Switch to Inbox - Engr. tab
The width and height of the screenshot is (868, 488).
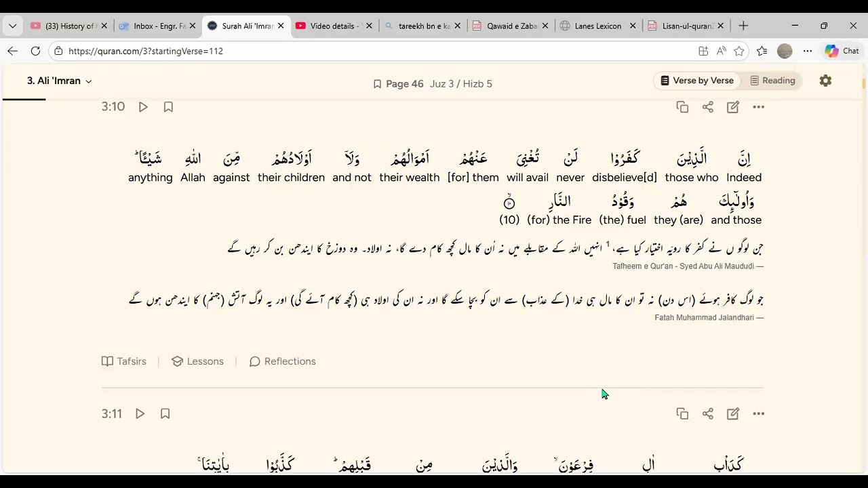pyautogui.click(x=157, y=26)
